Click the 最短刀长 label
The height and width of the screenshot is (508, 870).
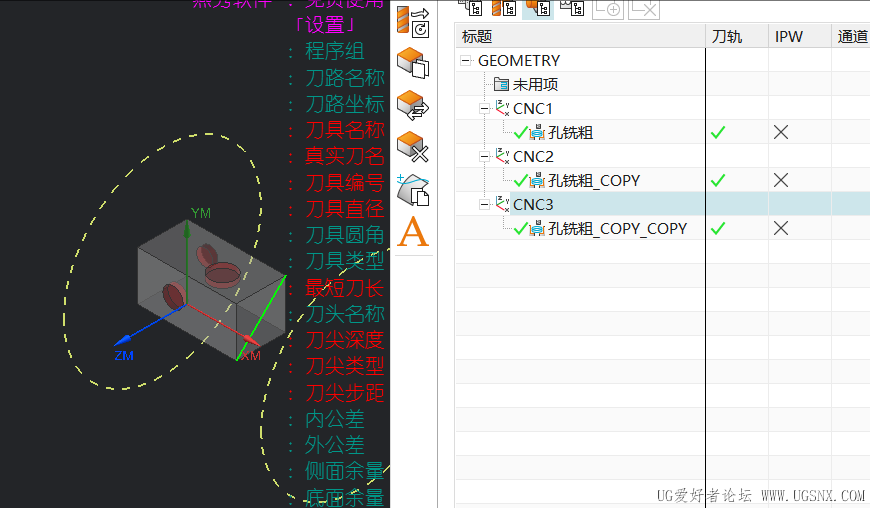click(345, 288)
